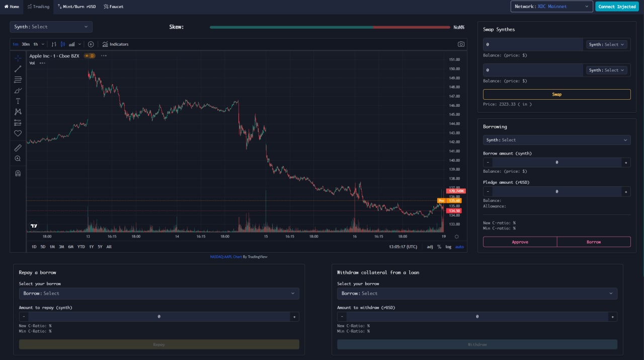Toggle adjusted data with adj
The height and width of the screenshot is (360, 644).
(430, 247)
